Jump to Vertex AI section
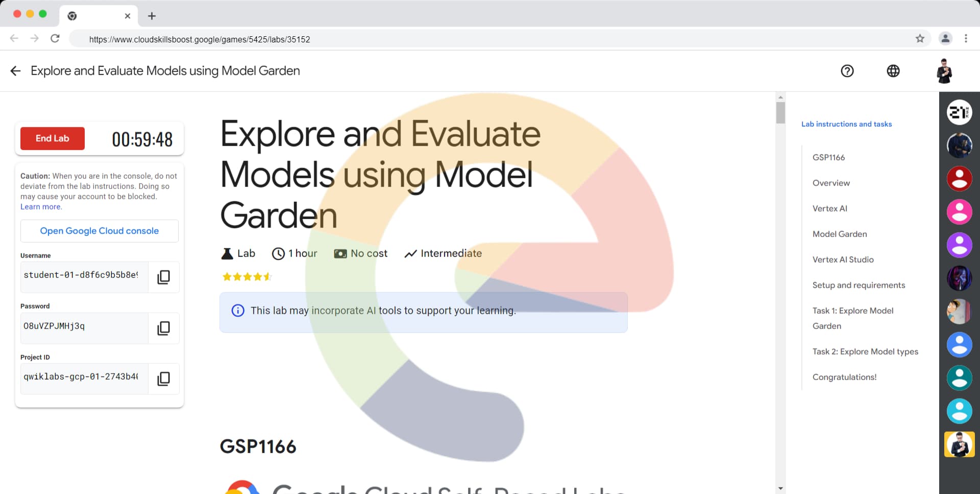Image resolution: width=980 pixels, height=494 pixels. click(x=830, y=208)
